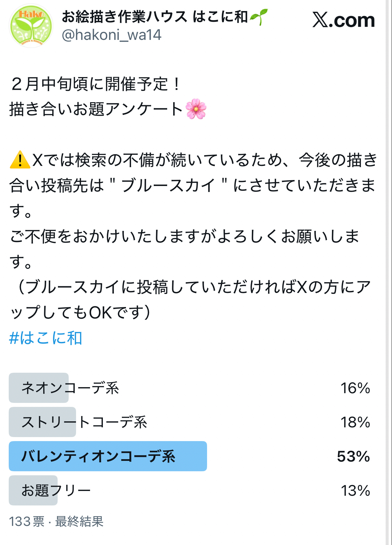The height and width of the screenshot is (545, 392).
Task: Click the yellow warning sign emoji
Action: coord(20,160)
